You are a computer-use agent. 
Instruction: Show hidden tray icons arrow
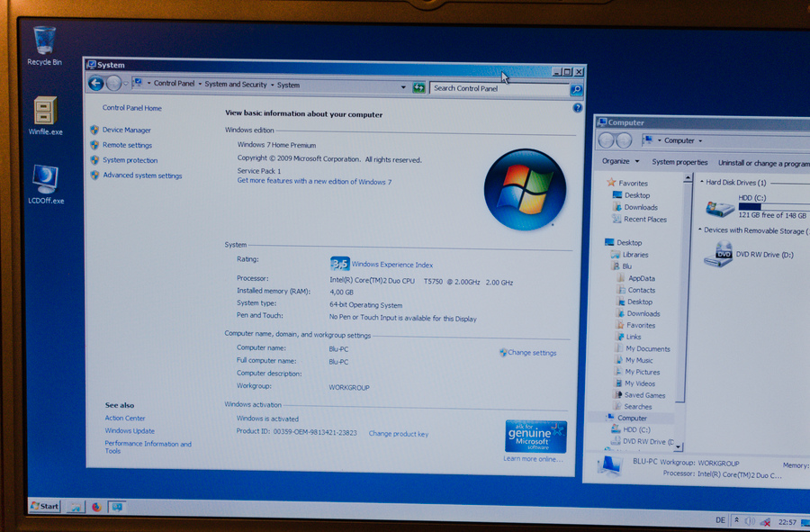click(x=736, y=520)
